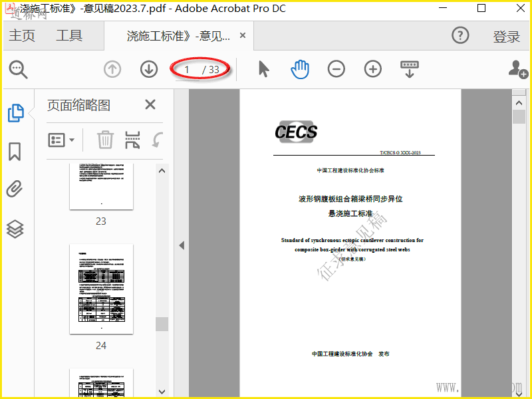Select page 24 thumbnail
Viewport: 532px width, 399px height.
click(x=102, y=289)
